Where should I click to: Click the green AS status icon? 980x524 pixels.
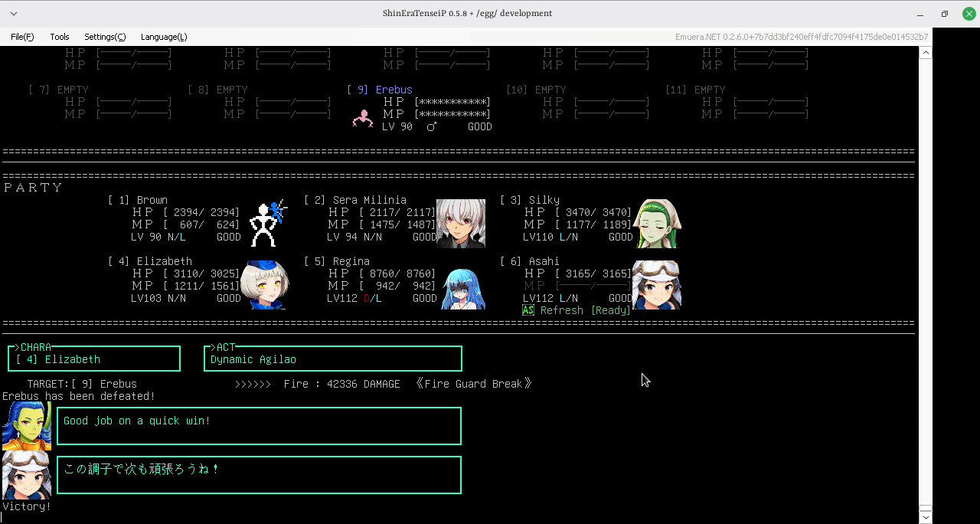point(528,310)
